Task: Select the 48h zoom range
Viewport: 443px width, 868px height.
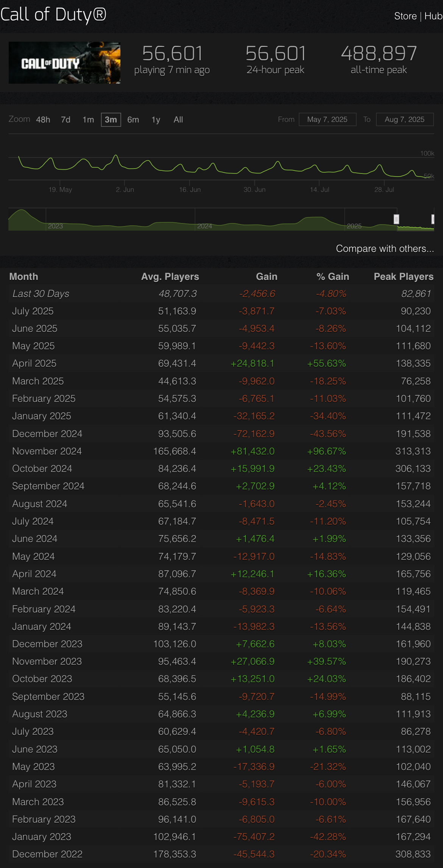Action: [x=43, y=120]
